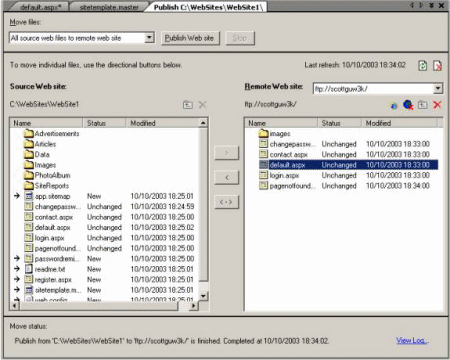Select changepassw... in remote list
This screenshot has height=360, width=450.
click(x=287, y=144)
